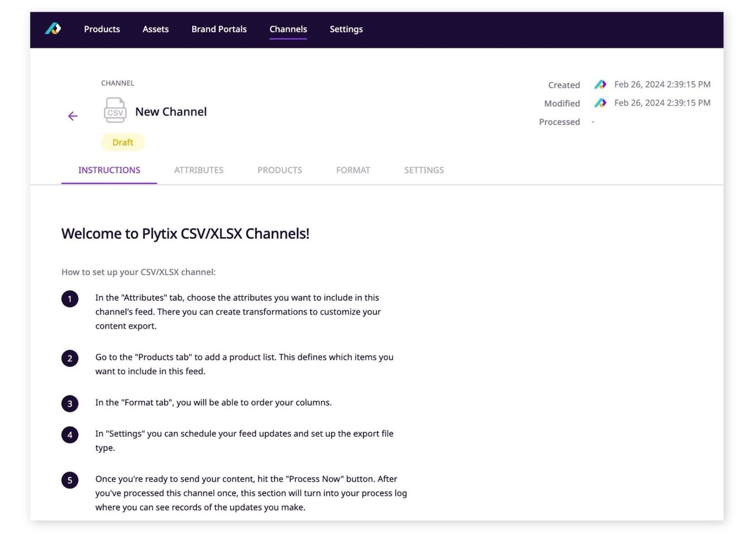756x537 pixels.
Task: Go back using the purple arrow
Action: pyautogui.click(x=73, y=116)
